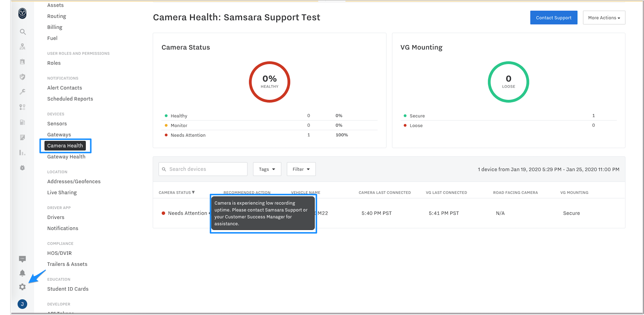
Task: Click the Contact Support button
Action: (x=554, y=17)
